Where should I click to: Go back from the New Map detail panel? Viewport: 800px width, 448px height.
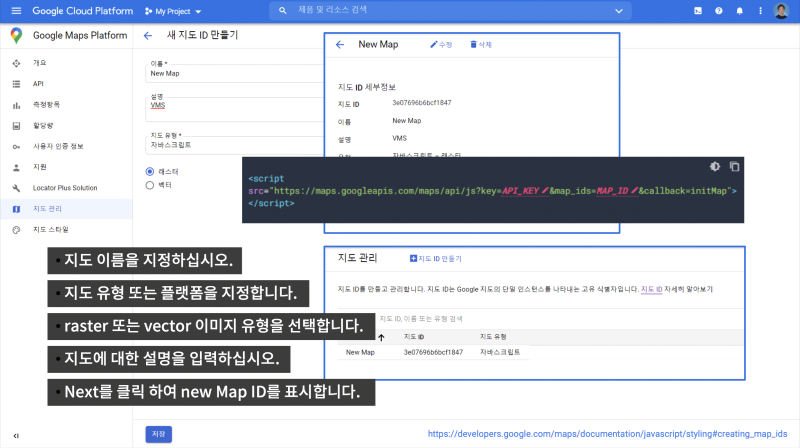[340, 45]
